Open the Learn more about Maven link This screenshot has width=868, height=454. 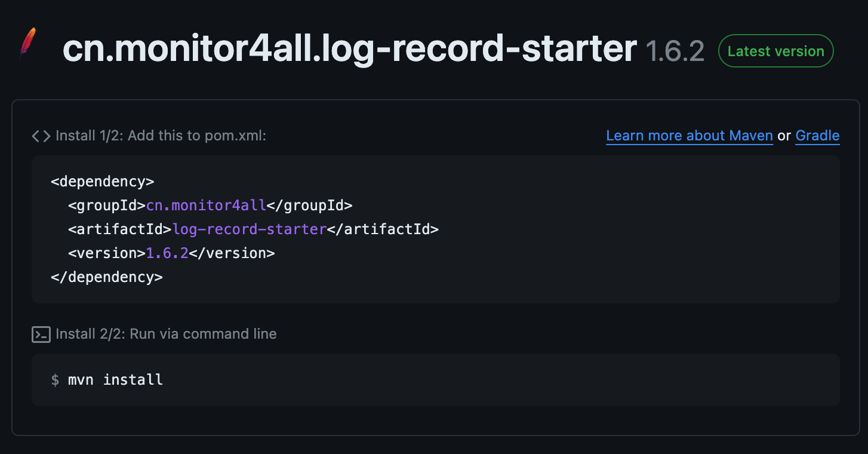pyautogui.click(x=690, y=136)
